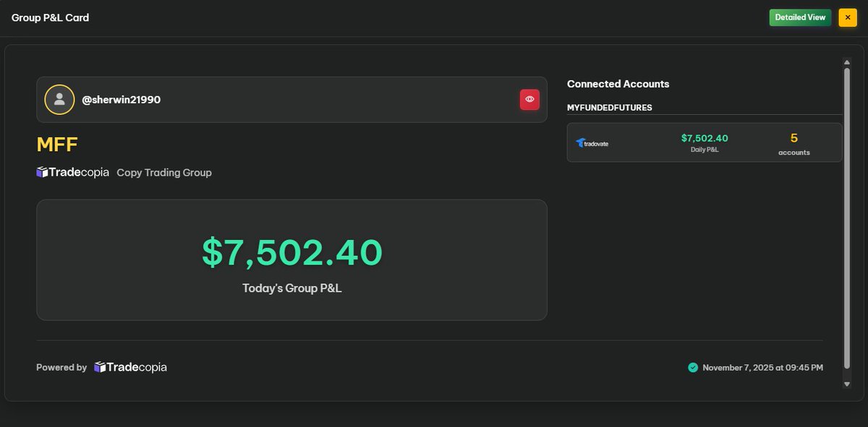Click the November 7, 2025 timestamp
Viewport: 868px width, 427px height.
(763, 368)
